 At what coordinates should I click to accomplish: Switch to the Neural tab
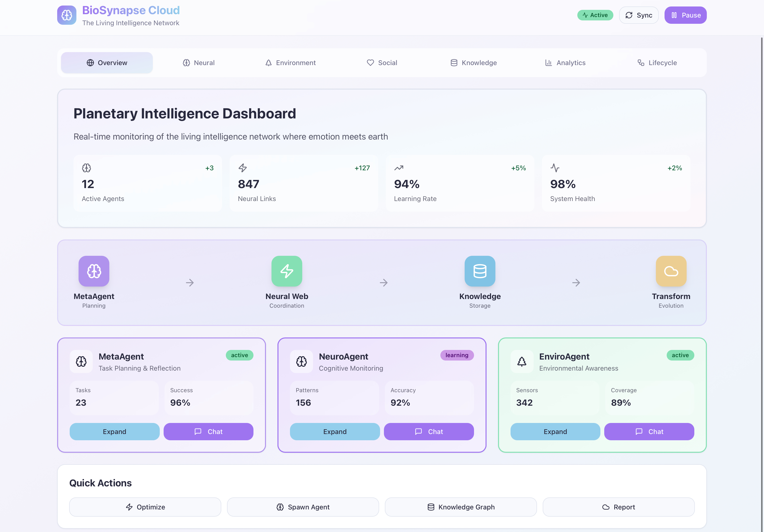click(199, 63)
